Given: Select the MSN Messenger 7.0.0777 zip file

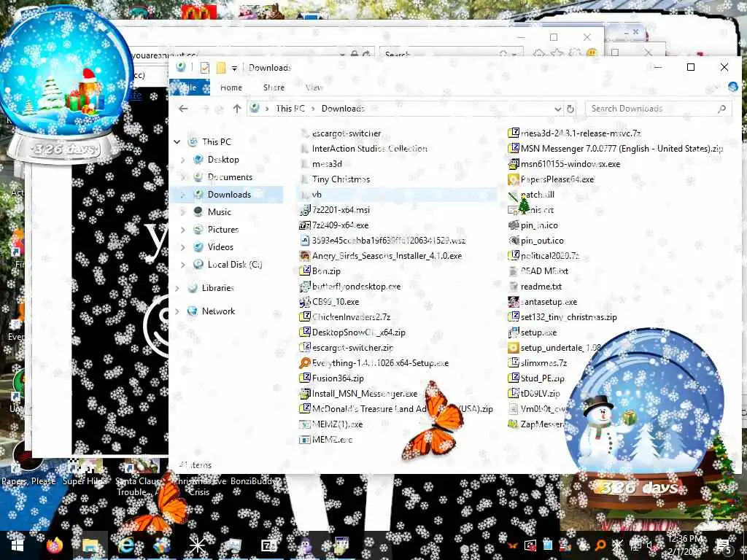Looking at the screenshot, I should pos(622,149).
